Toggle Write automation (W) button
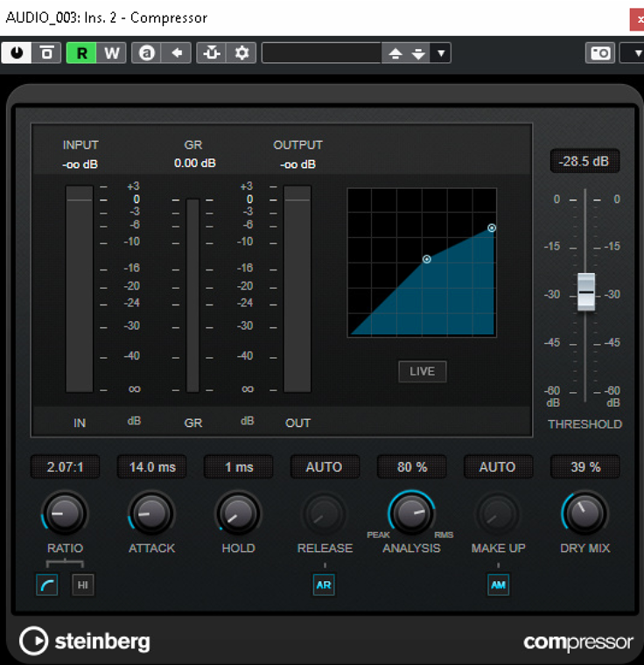 click(112, 53)
